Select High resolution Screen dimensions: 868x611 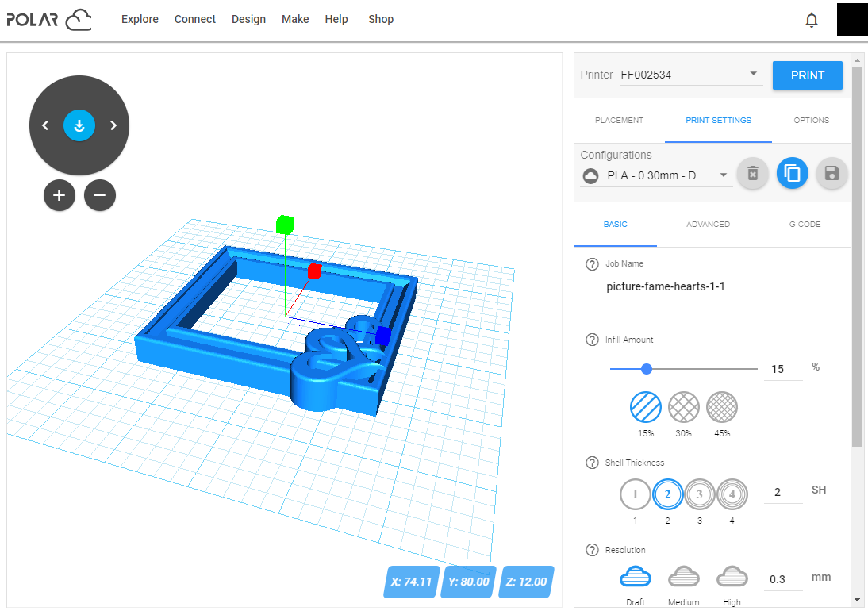coord(732,578)
